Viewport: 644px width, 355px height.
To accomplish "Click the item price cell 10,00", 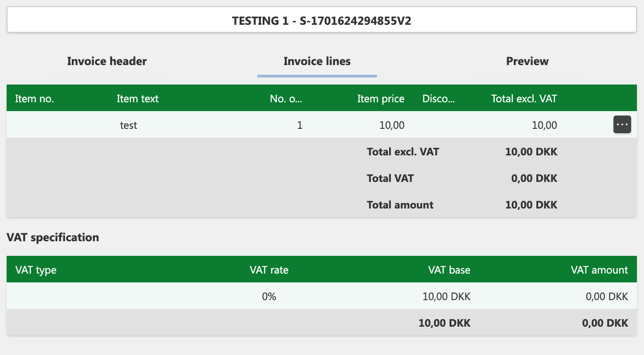I will [392, 125].
